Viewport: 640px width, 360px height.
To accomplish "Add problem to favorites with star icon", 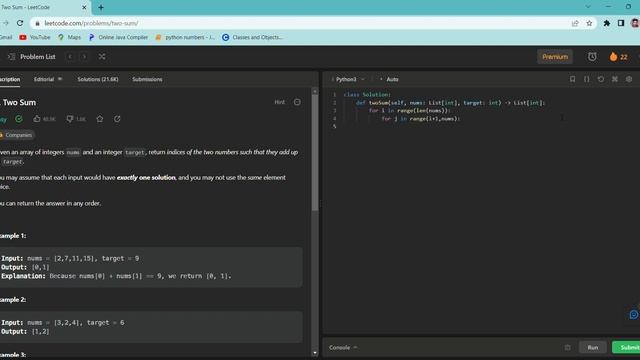I will [x=100, y=119].
